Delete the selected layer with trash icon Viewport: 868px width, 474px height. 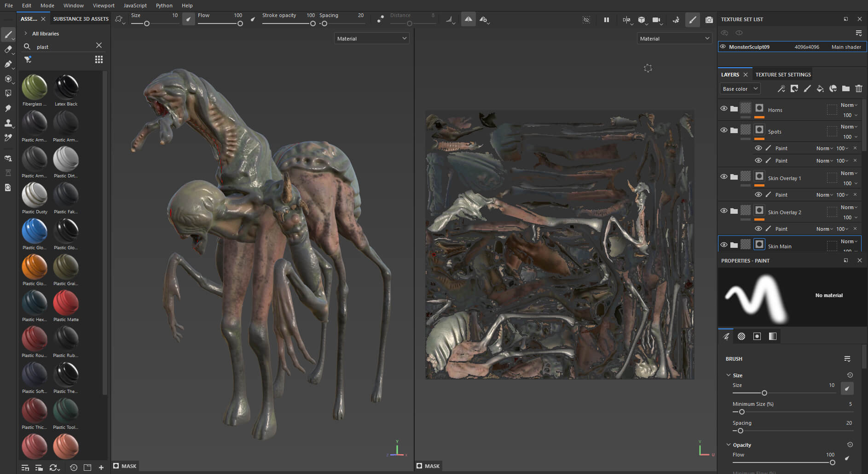click(858, 88)
